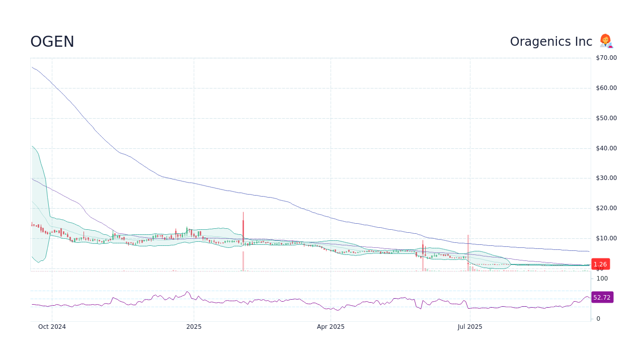Viewport: 644px width, 362px height.
Task: Select the tall red candlestick spike near May 2025
Action: tap(243, 231)
